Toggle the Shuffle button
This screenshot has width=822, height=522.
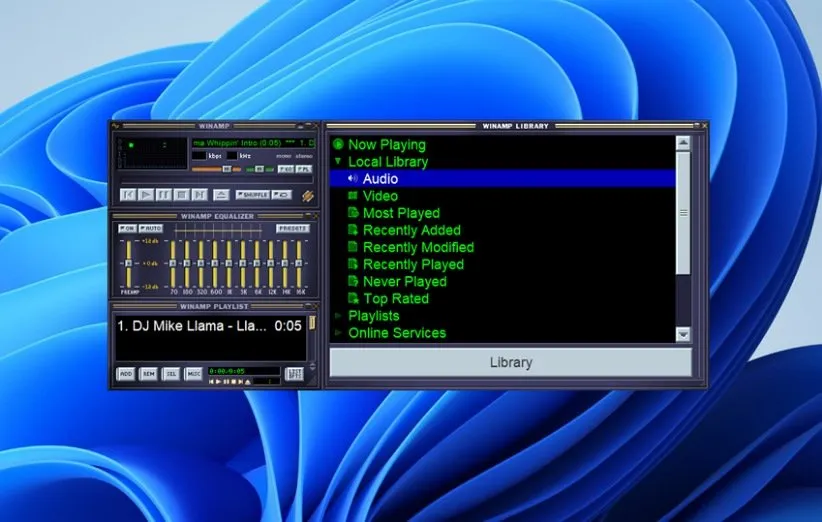tap(252, 194)
